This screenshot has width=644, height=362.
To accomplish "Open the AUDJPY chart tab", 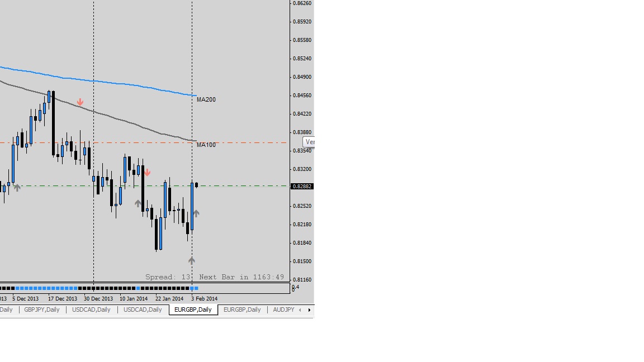I will [x=283, y=309].
